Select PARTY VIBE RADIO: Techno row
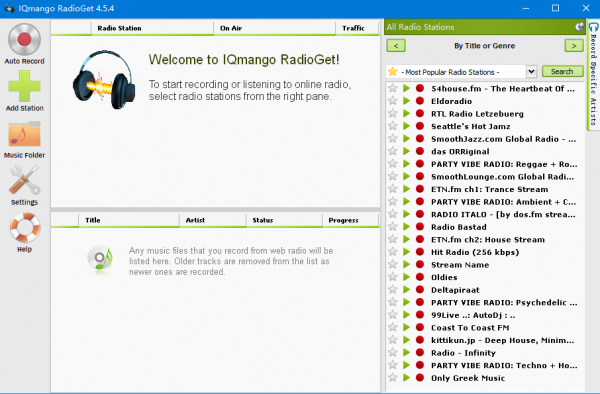Screen dimensions: 600x394 tap(484, 365)
